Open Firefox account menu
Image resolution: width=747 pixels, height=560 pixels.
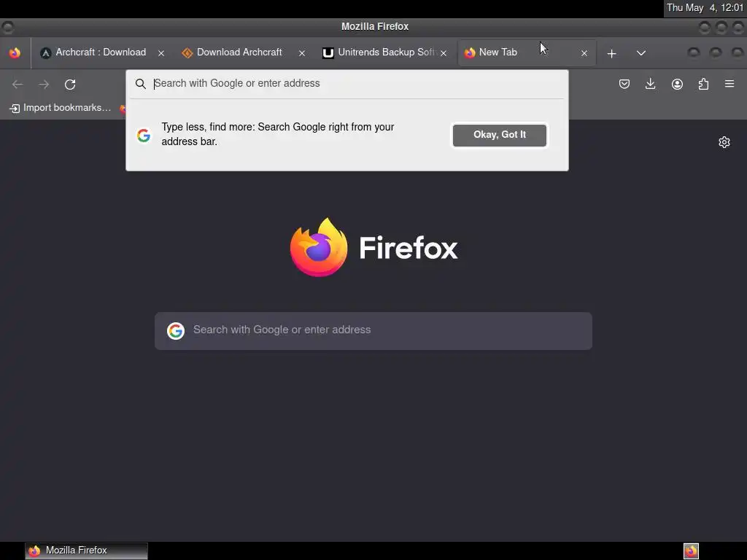[677, 85]
